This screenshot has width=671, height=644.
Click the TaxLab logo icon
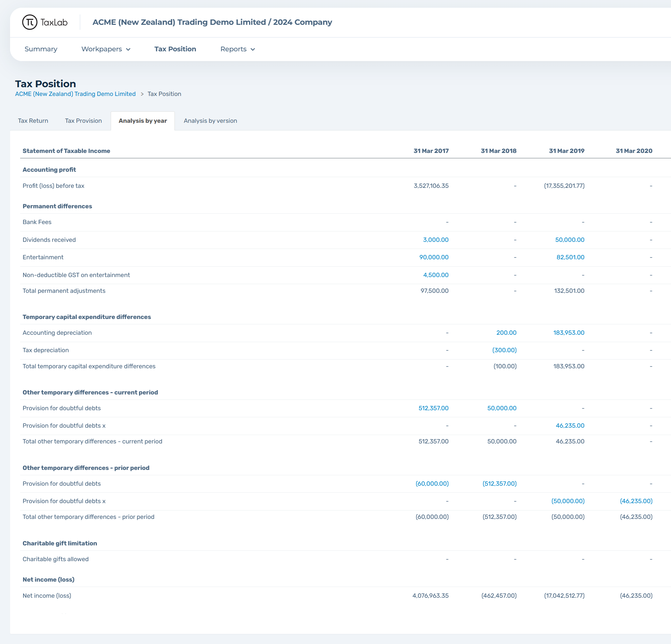pos(30,22)
